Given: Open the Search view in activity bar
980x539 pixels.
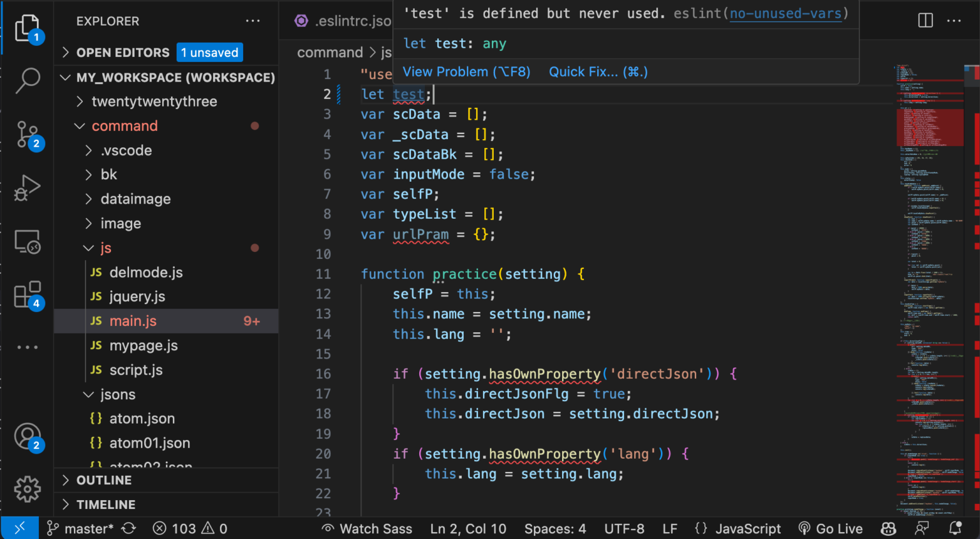Looking at the screenshot, I should coord(27,80).
